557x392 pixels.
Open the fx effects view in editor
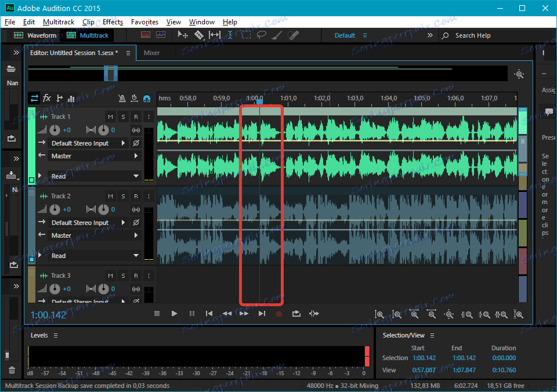pyautogui.click(x=47, y=99)
